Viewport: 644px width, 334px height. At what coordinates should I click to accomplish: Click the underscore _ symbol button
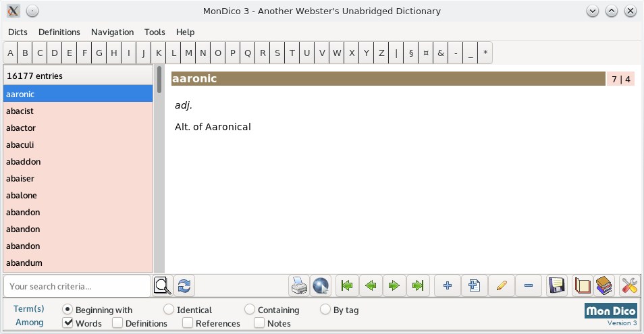click(471, 53)
